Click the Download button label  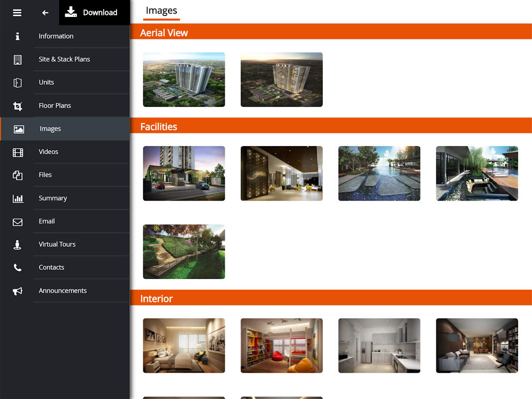[x=100, y=12]
